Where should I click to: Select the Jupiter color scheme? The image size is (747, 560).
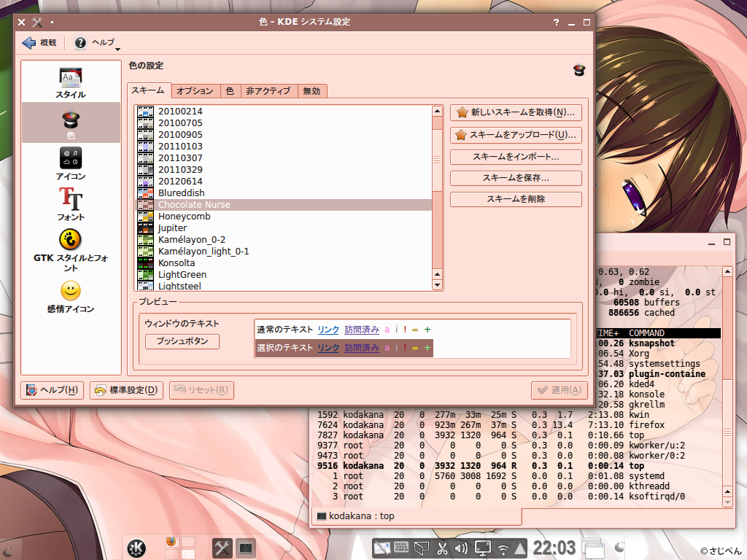tap(284, 228)
